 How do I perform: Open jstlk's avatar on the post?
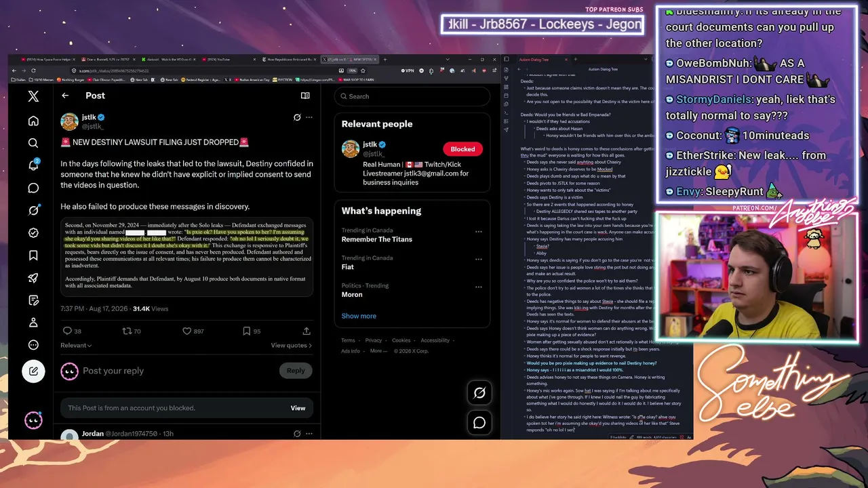pyautogui.click(x=69, y=121)
